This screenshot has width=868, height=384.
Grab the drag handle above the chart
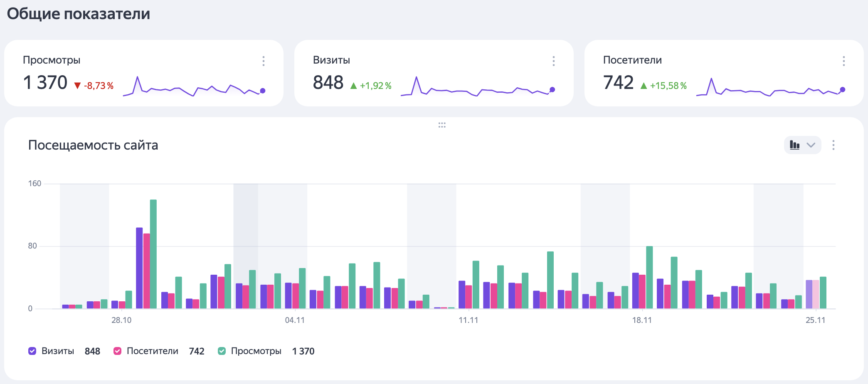pos(442,125)
